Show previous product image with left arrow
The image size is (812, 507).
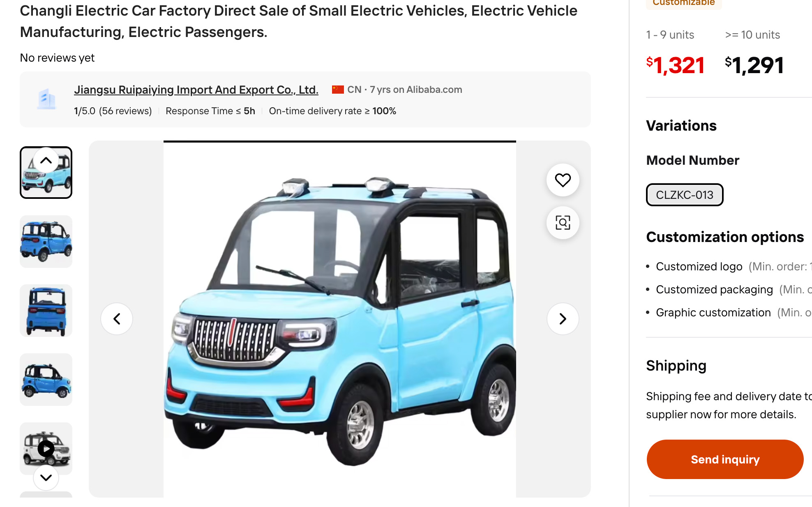click(x=117, y=319)
